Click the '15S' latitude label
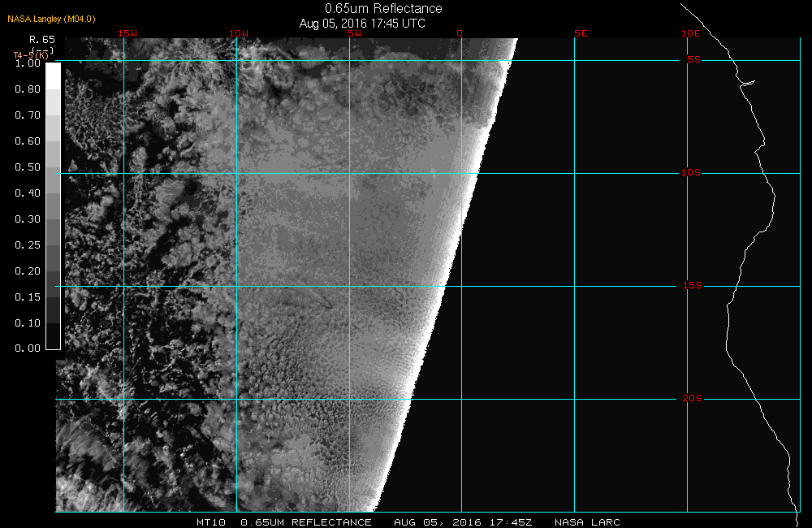 click(692, 285)
